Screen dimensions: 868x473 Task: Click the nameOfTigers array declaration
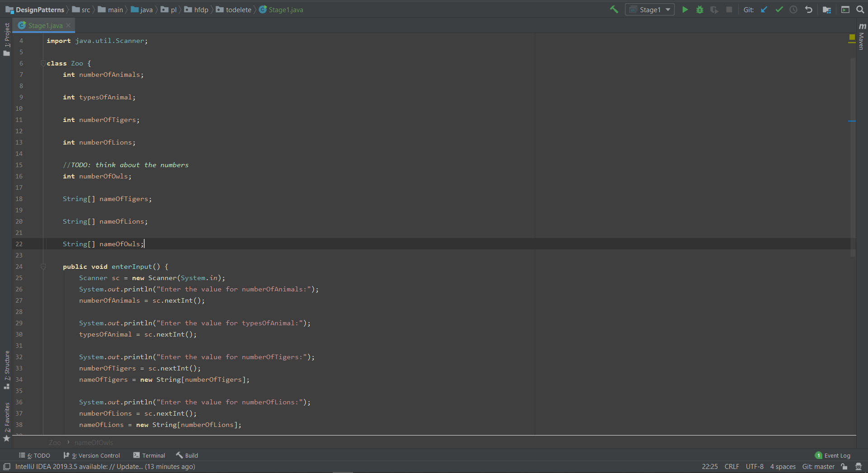pyautogui.click(x=107, y=199)
